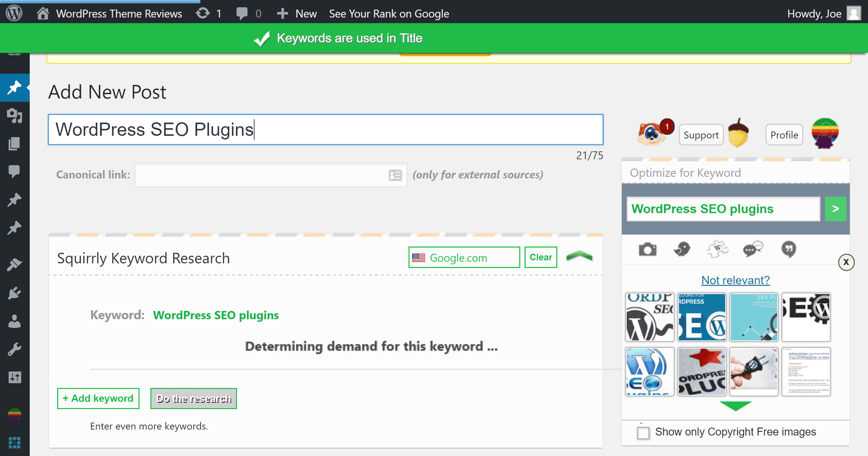Open the Plugins sidebar menu
The height and width of the screenshot is (456, 868).
pyautogui.click(x=14, y=293)
